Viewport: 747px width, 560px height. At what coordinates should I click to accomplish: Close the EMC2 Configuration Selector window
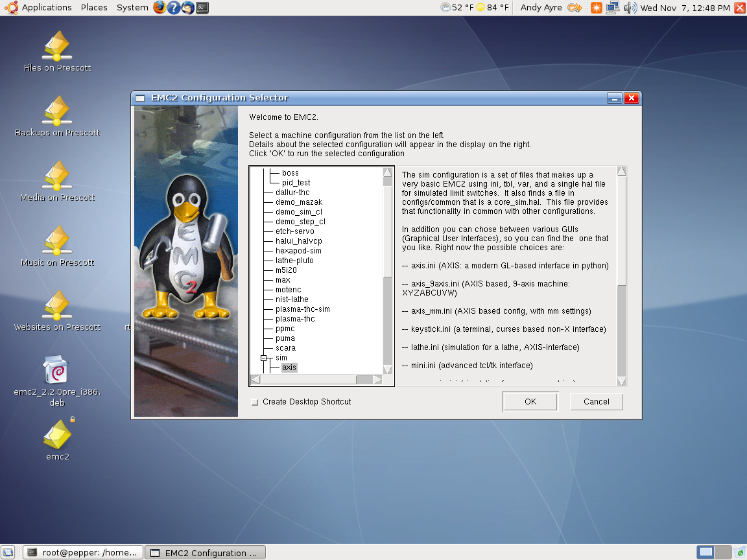[632, 98]
